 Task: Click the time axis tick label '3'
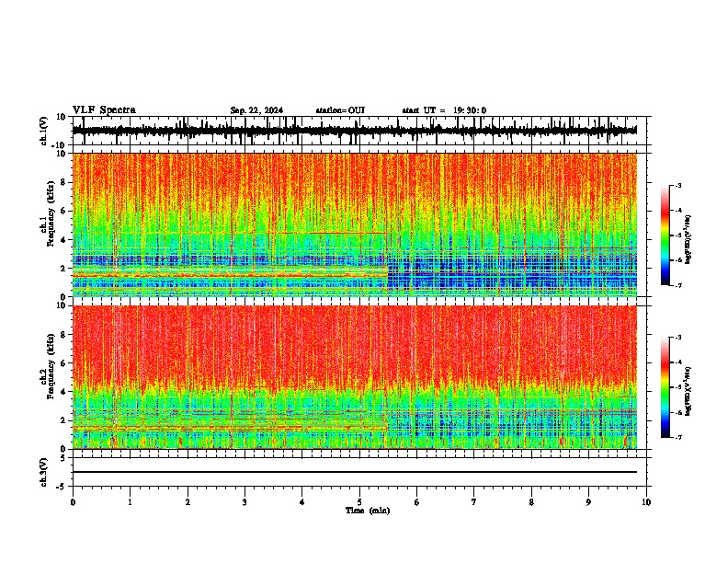245,502
